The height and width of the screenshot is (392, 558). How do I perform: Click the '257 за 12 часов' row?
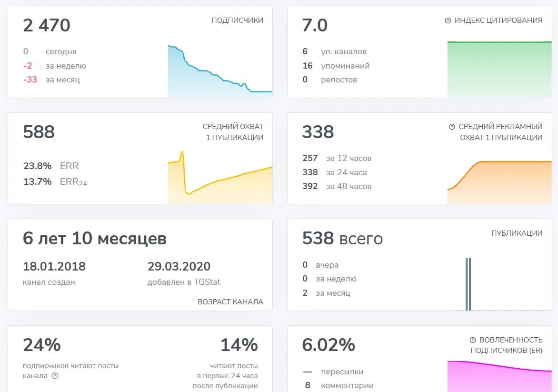(337, 158)
